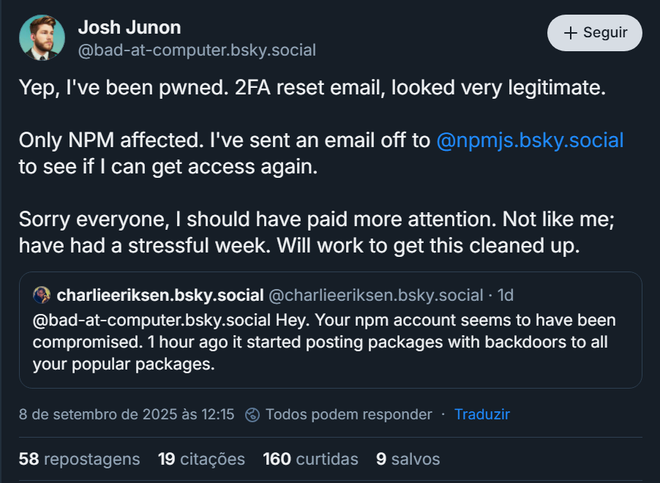Click charlieeriksen's small avatar in quoted post
Screen dimensions: 660x483
41,295
